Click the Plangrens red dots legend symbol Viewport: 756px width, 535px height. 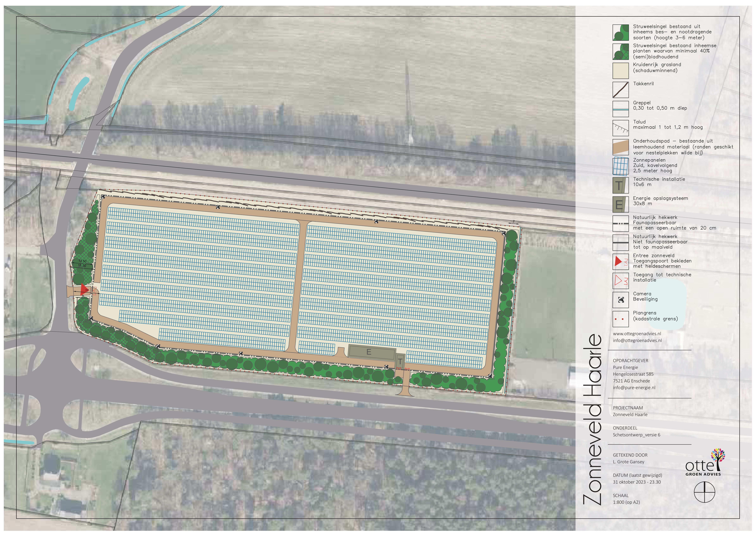pyautogui.click(x=621, y=319)
